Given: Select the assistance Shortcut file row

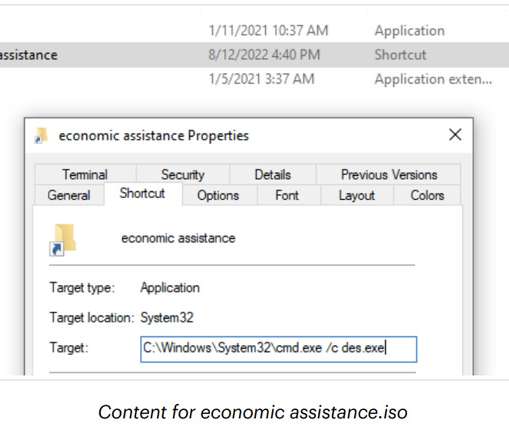Looking at the screenshot, I should [254, 55].
